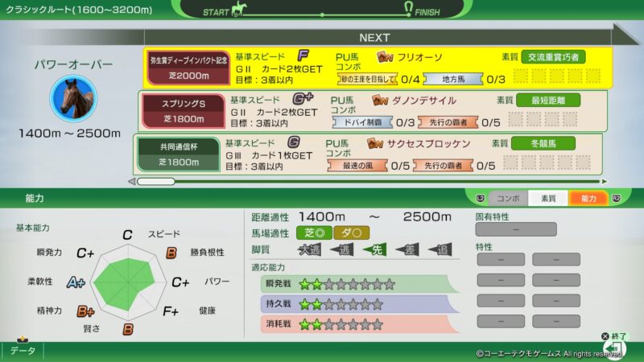Click the F+ rank for 健康
The width and height of the screenshot is (644, 362).
pos(171,311)
